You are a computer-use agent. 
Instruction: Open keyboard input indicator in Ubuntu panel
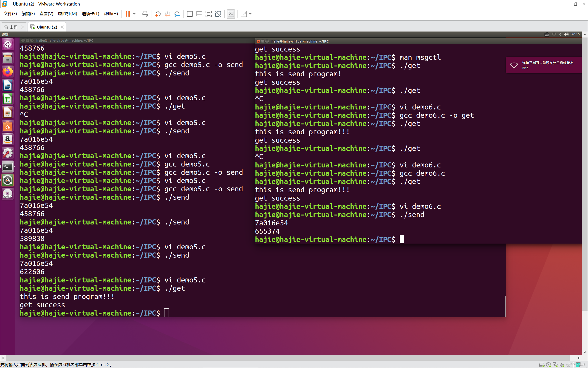tap(546, 34)
